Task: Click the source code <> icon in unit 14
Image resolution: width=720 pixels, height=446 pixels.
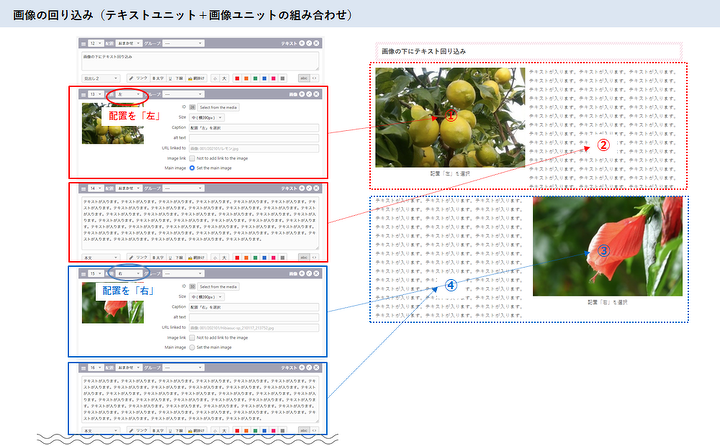Action: pyautogui.click(x=316, y=257)
